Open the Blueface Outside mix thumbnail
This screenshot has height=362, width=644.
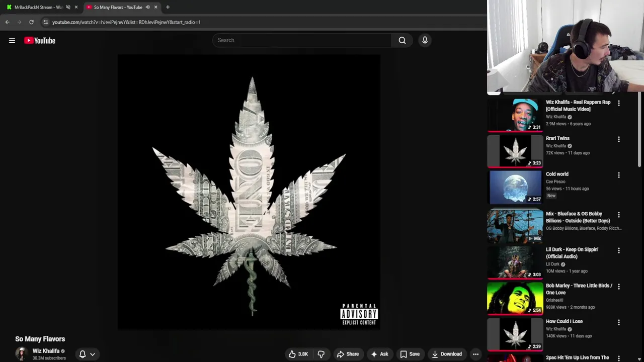515,226
